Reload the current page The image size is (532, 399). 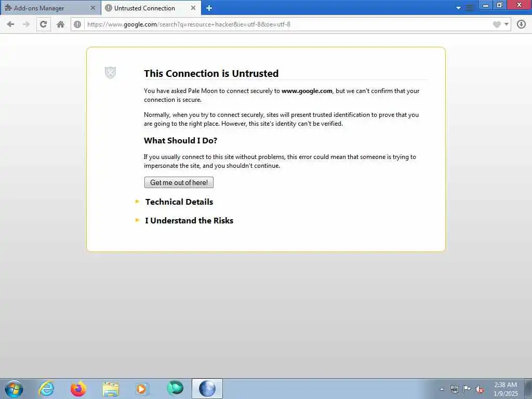click(x=44, y=24)
